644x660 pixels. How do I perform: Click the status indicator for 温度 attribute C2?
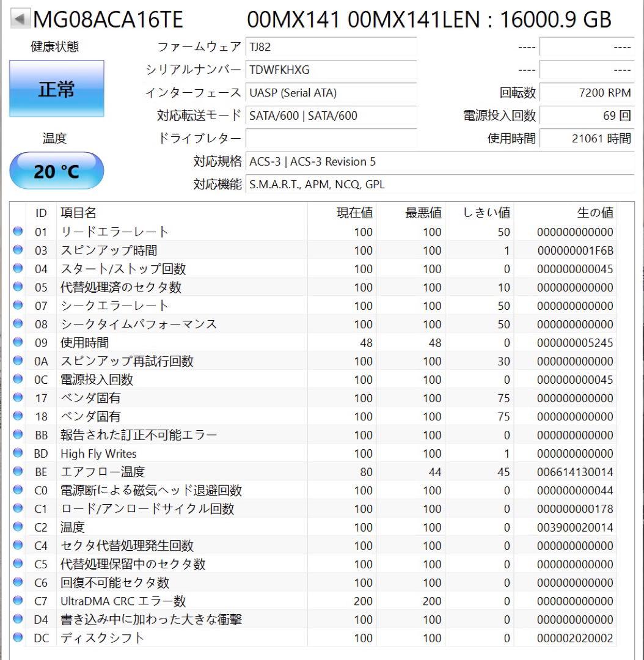click(18, 527)
